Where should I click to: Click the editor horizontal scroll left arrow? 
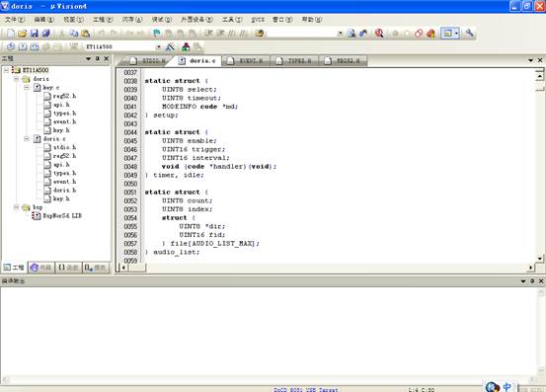[123, 268]
